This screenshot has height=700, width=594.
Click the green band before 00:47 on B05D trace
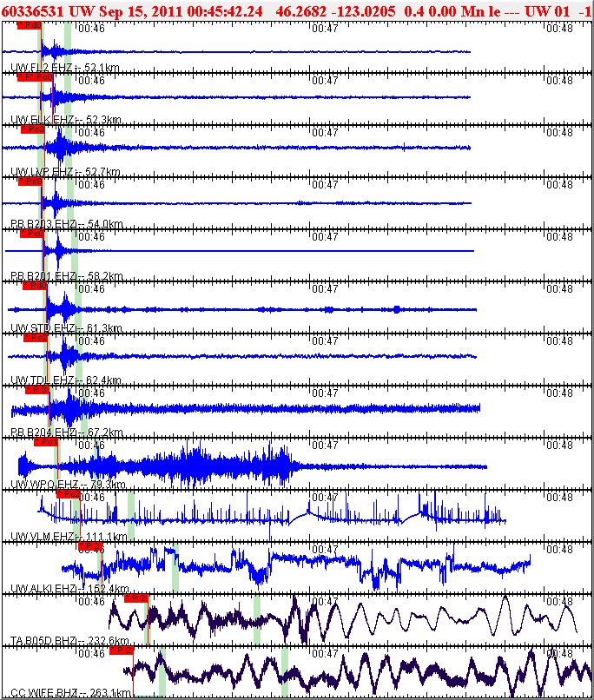click(x=256, y=619)
